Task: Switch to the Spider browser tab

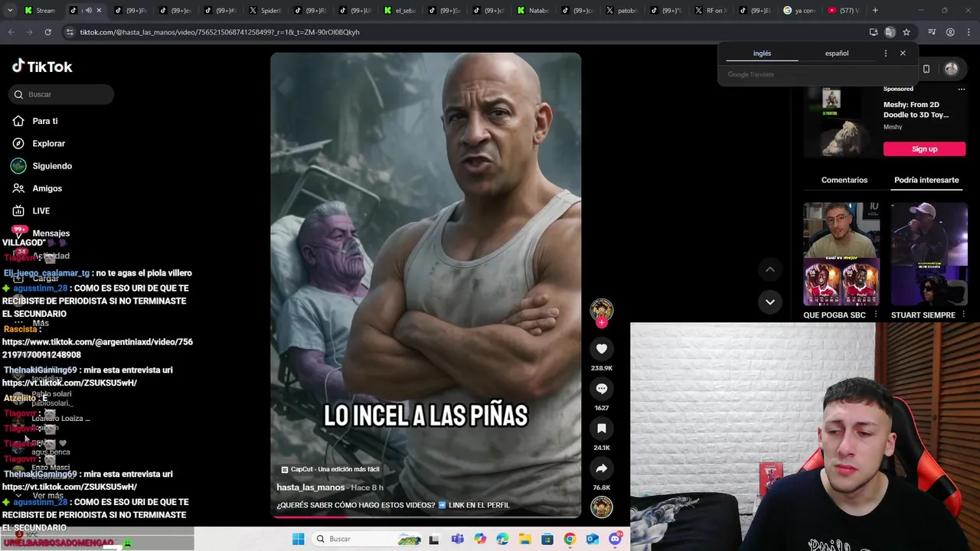Action: tap(266, 11)
